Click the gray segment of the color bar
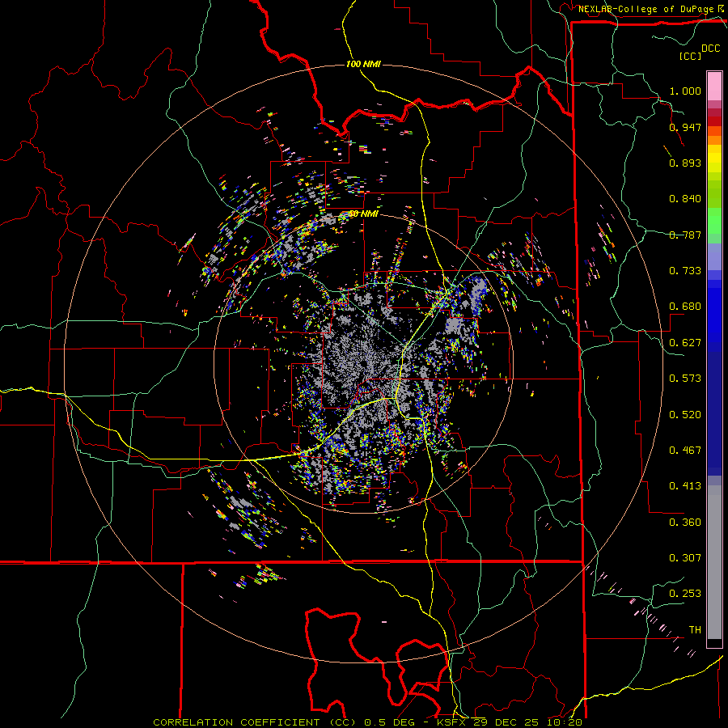Image resolution: width=728 pixels, height=728 pixels. pyautogui.click(x=714, y=562)
